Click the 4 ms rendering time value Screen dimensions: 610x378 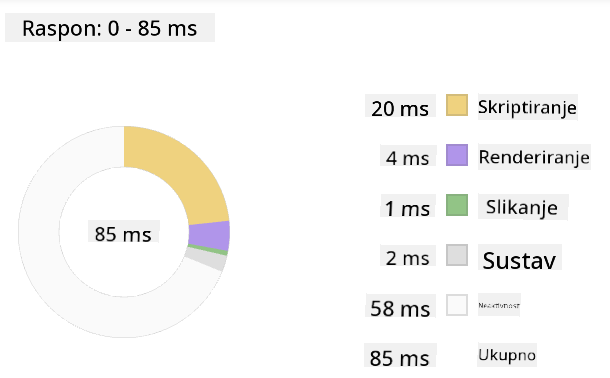[408, 158]
